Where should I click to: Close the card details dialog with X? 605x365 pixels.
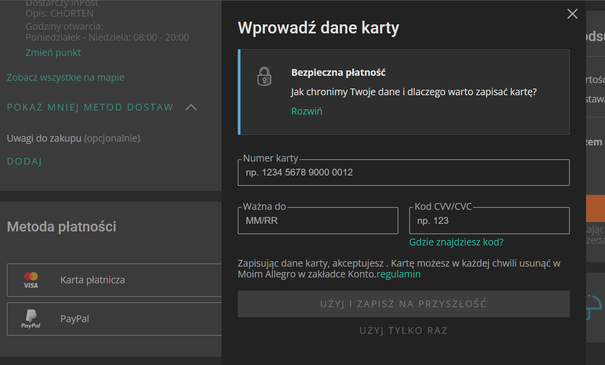tap(572, 14)
